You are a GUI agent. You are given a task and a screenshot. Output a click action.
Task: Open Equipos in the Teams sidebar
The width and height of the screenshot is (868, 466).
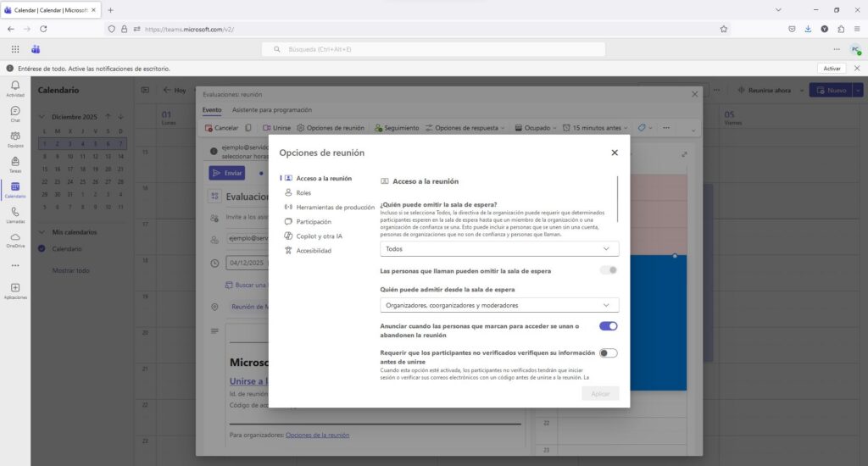pos(15,140)
